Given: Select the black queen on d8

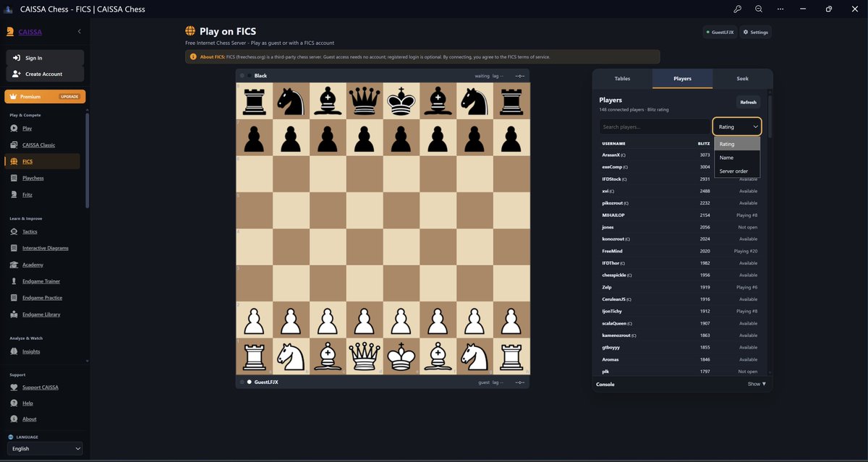Looking at the screenshot, I should pyautogui.click(x=365, y=100).
